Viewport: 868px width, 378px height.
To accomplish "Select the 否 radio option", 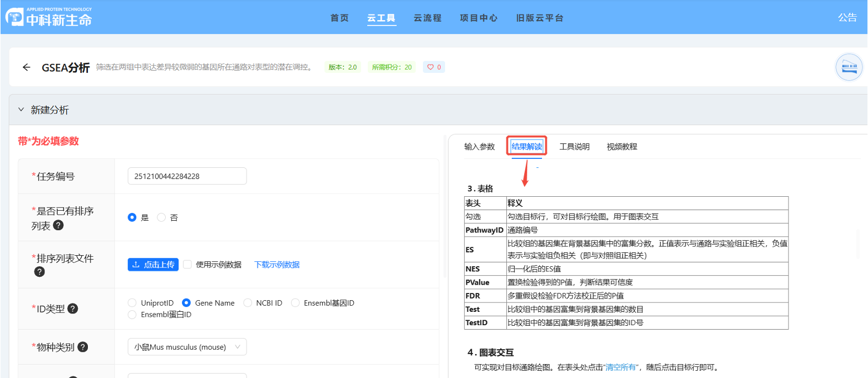I will [x=160, y=217].
